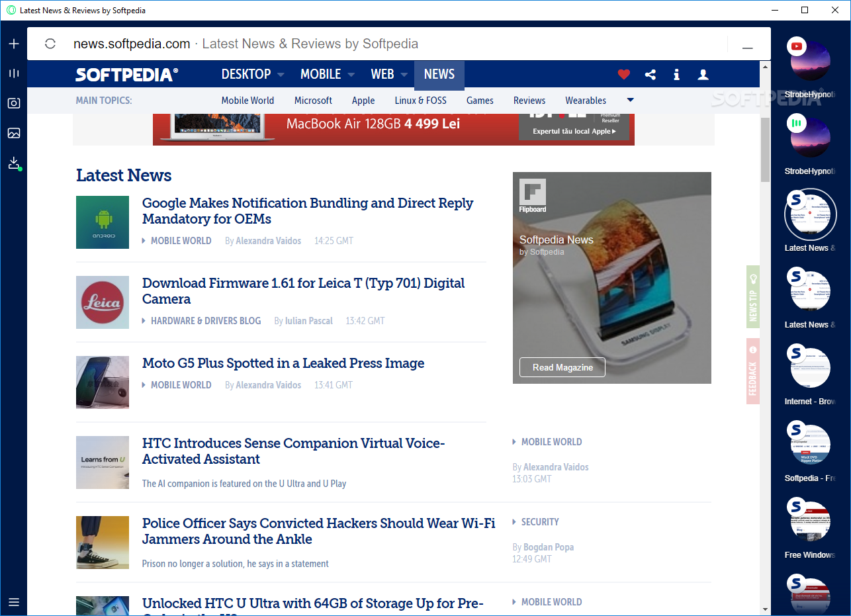Select Games topic

(x=480, y=101)
